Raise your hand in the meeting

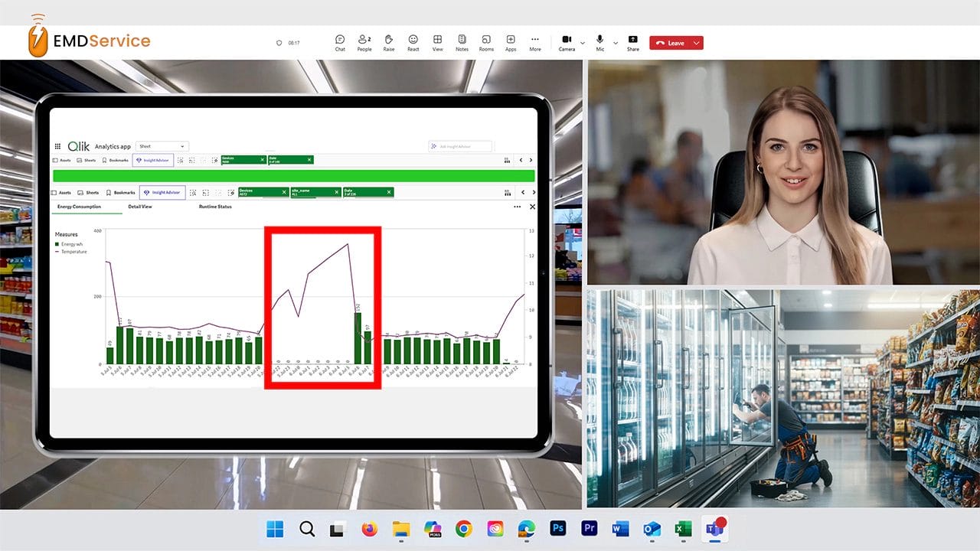point(388,42)
